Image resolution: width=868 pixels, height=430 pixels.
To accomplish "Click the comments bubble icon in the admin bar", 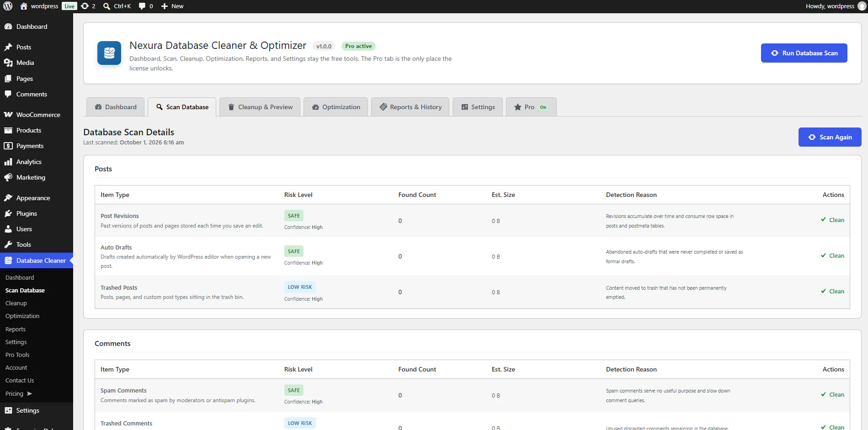I will (x=142, y=6).
